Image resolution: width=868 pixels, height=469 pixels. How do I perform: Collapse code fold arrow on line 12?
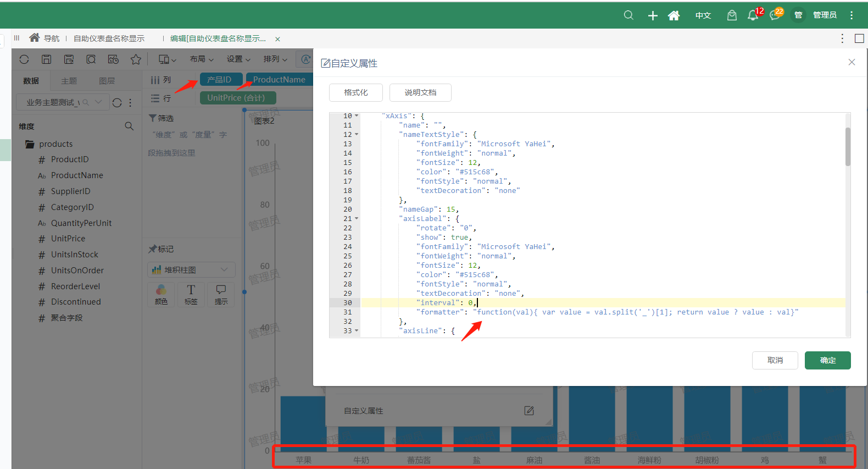pyautogui.click(x=357, y=135)
